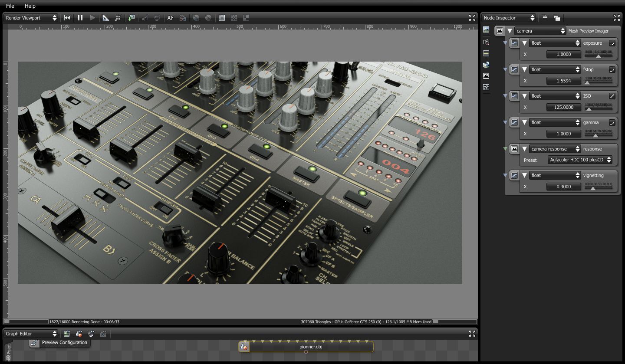The image size is (625, 364).
Task: Open the camera tab in inspector sidebar
Action: tap(486, 42)
